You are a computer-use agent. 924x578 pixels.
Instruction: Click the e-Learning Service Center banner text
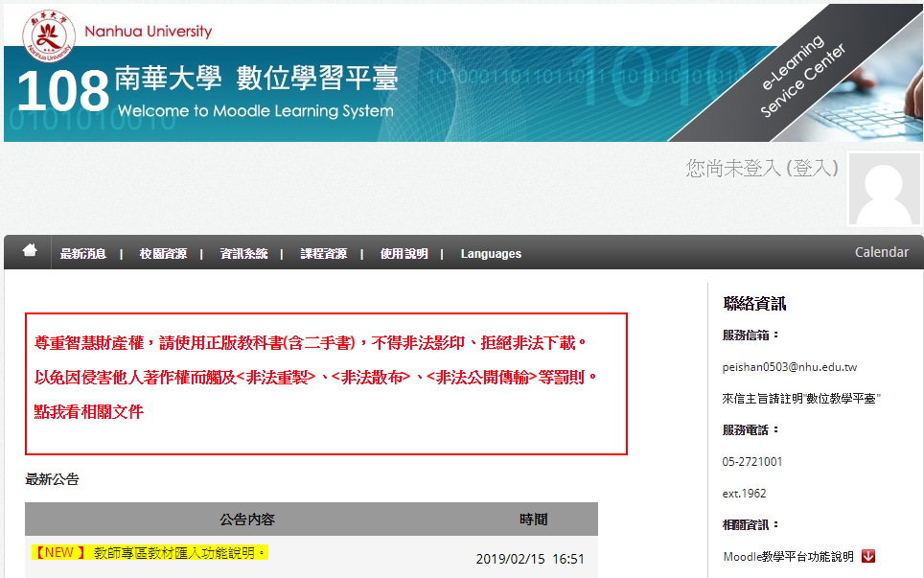click(803, 76)
